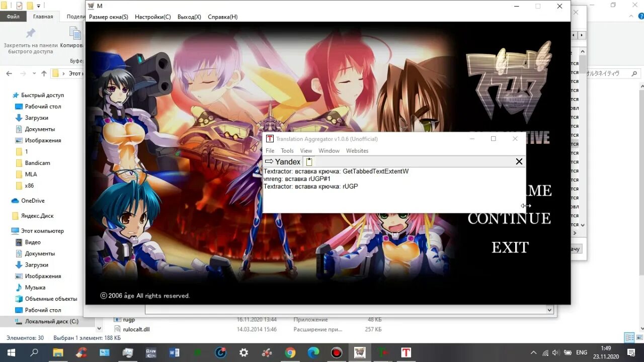Open Windows search from the taskbar
The image size is (644, 362).
(34, 352)
